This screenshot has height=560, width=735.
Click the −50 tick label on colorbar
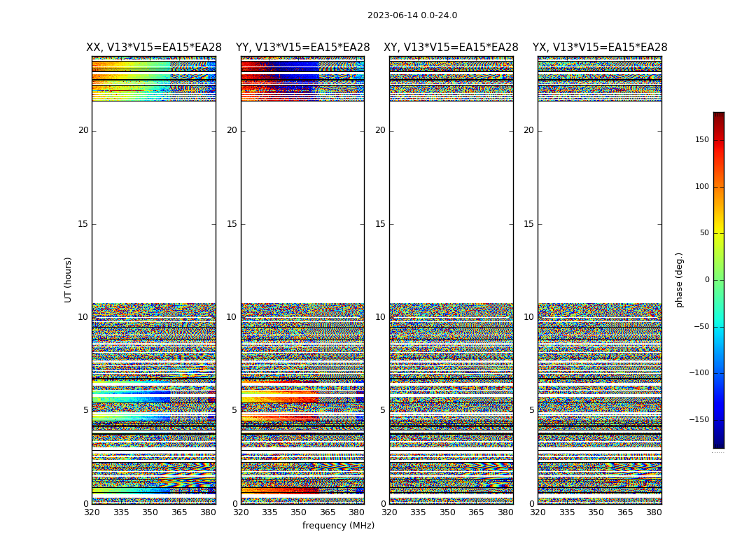pyautogui.click(x=701, y=327)
